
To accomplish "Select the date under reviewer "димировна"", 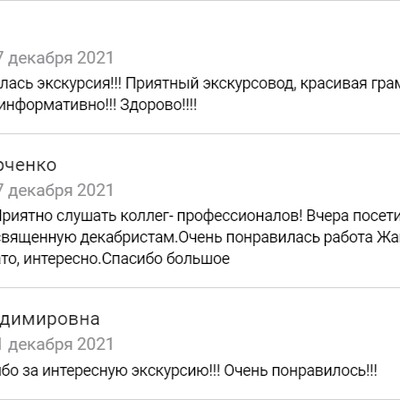I will pos(57,344).
